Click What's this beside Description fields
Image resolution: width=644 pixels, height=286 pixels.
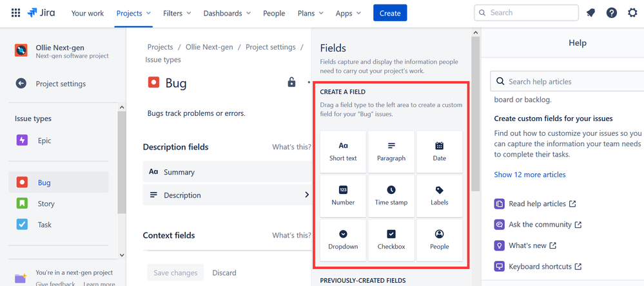pos(291,147)
